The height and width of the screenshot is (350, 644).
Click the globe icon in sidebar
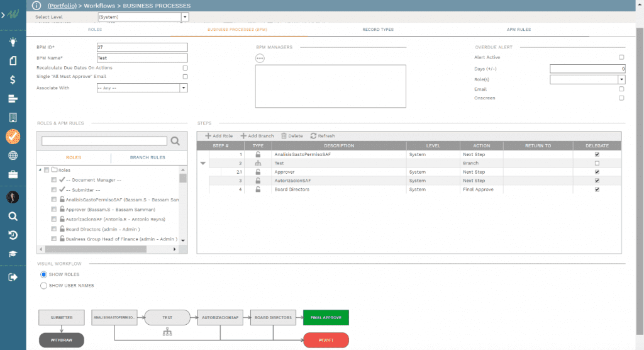pyautogui.click(x=13, y=155)
